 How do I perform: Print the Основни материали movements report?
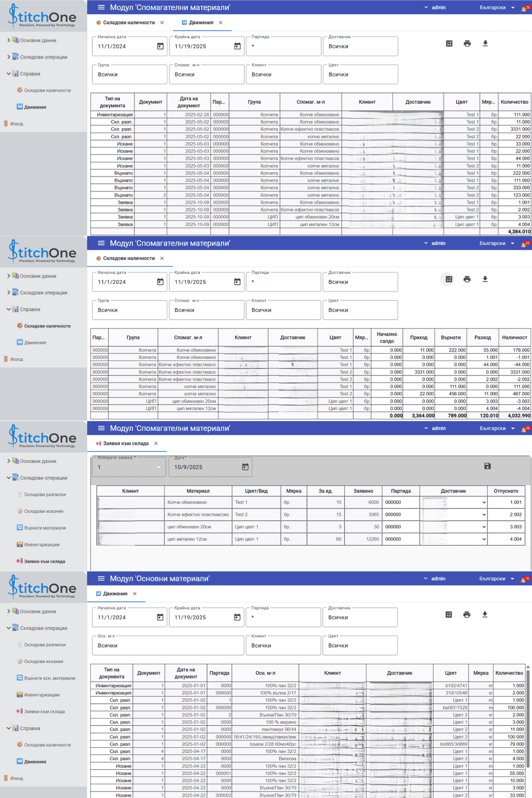pyautogui.click(x=467, y=614)
